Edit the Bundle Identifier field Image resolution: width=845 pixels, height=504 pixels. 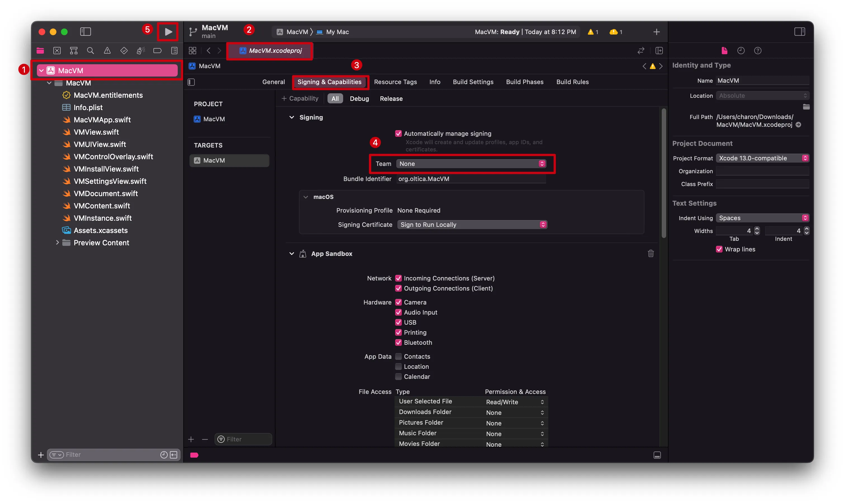[x=471, y=179]
